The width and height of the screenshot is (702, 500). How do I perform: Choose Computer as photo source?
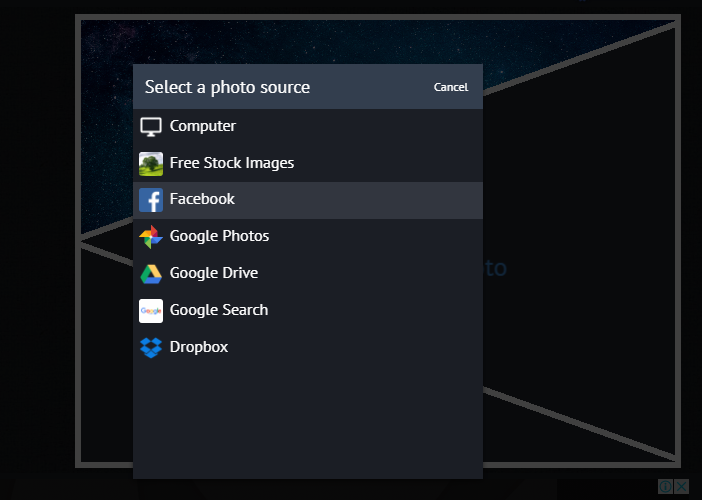pos(308,127)
